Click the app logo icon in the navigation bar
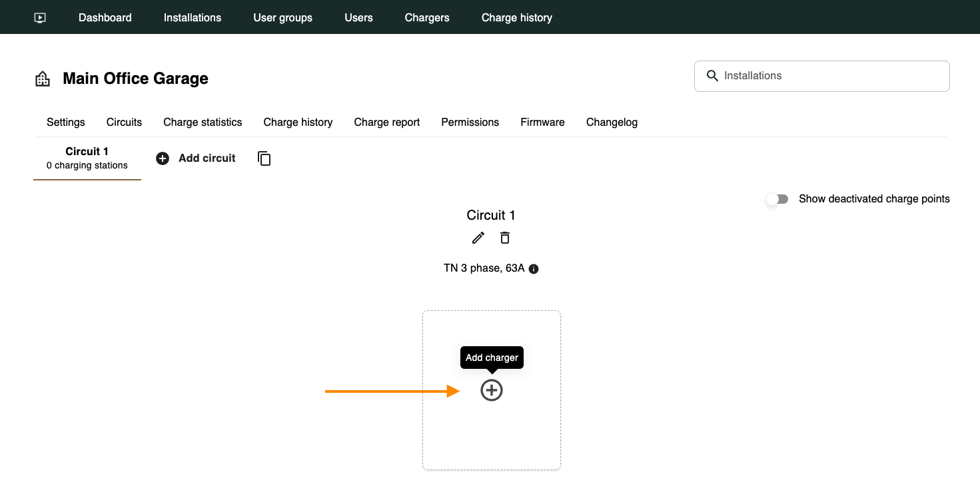The image size is (980, 500). [39, 17]
